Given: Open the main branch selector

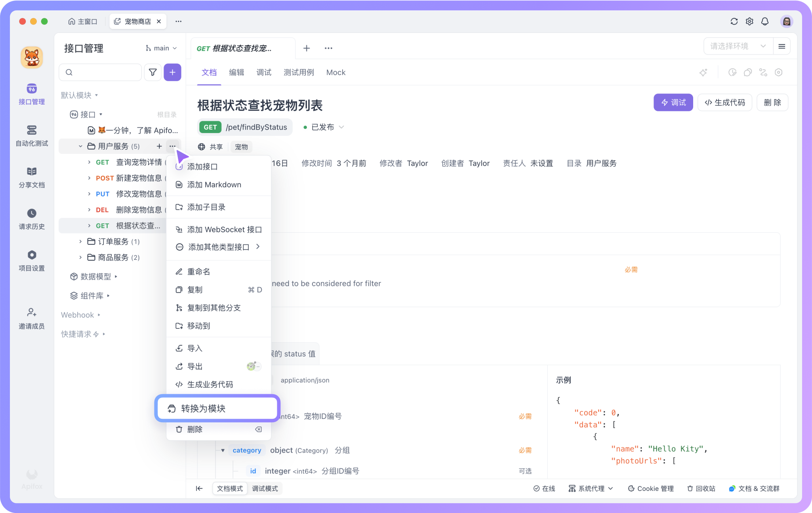Looking at the screenshot, I should pos(161,48).
